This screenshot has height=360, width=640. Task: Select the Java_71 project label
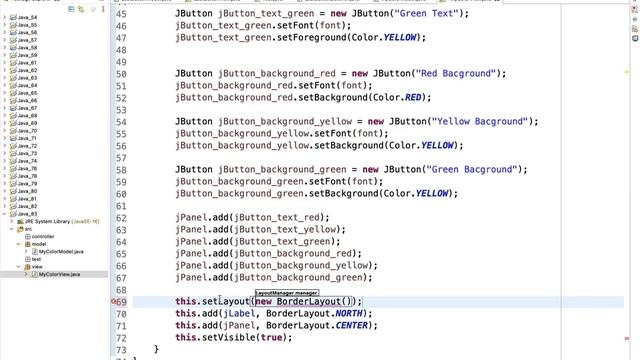pyautogui.click(x=27, y=138)
